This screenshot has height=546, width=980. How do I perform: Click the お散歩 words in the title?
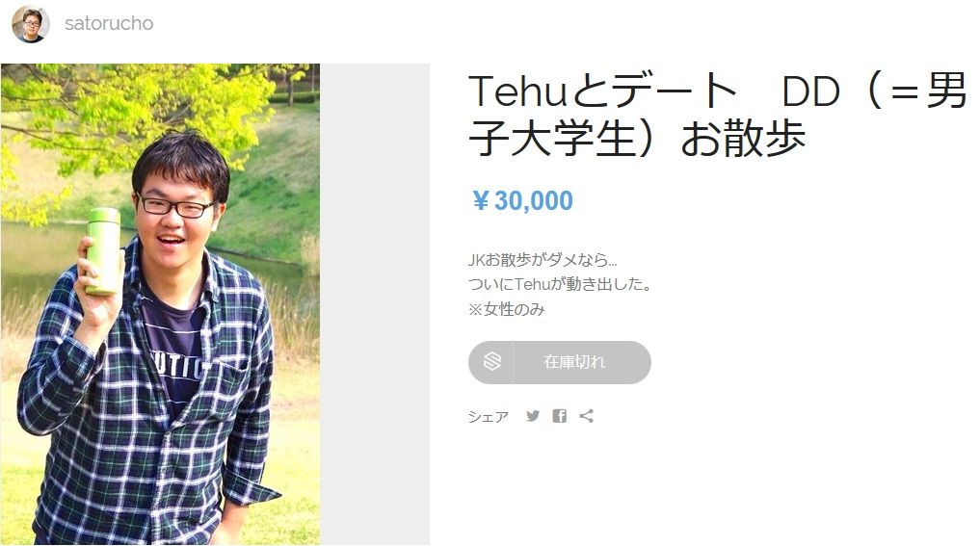tap(743, 139)
